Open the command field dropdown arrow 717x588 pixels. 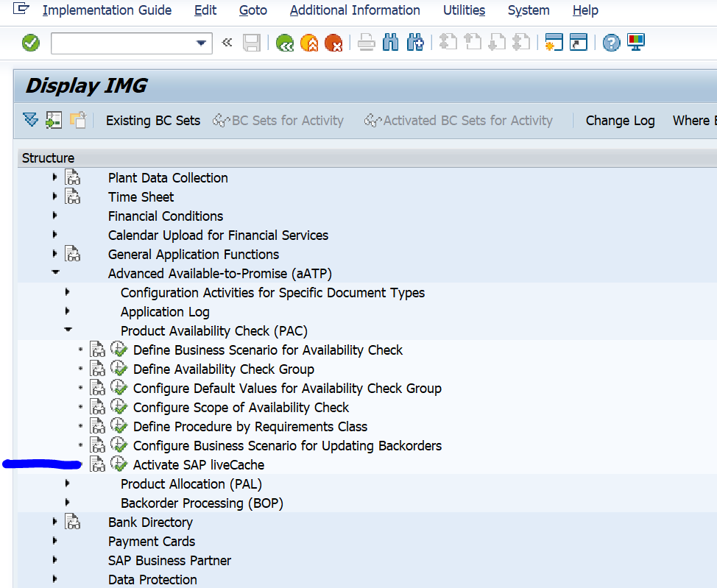point(201,43)
